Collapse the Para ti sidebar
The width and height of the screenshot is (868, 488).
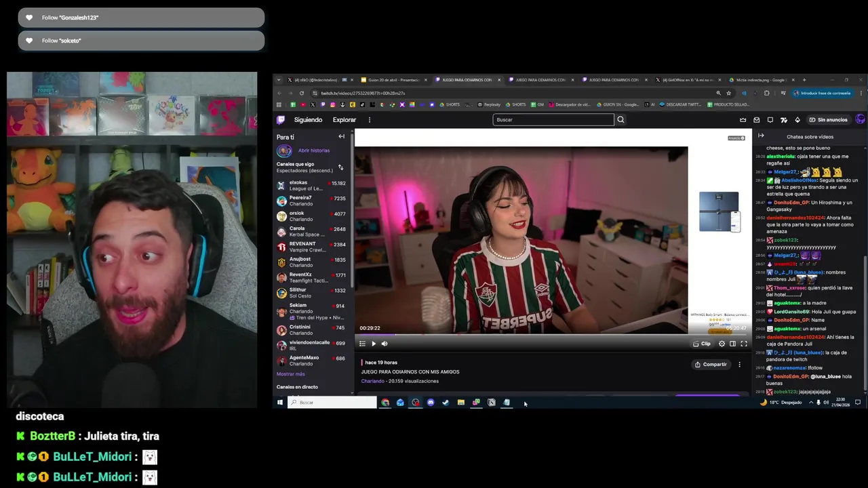pos(341,137)
